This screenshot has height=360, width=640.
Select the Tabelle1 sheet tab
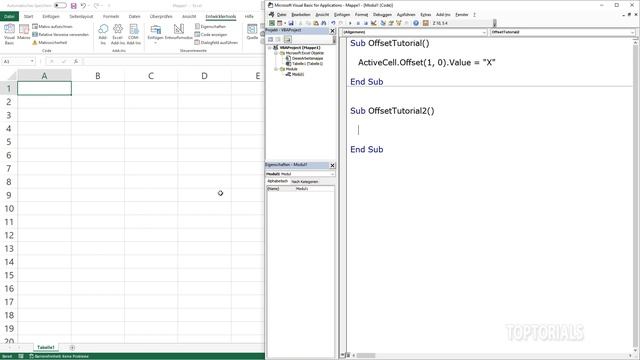(x=46, y=347)
